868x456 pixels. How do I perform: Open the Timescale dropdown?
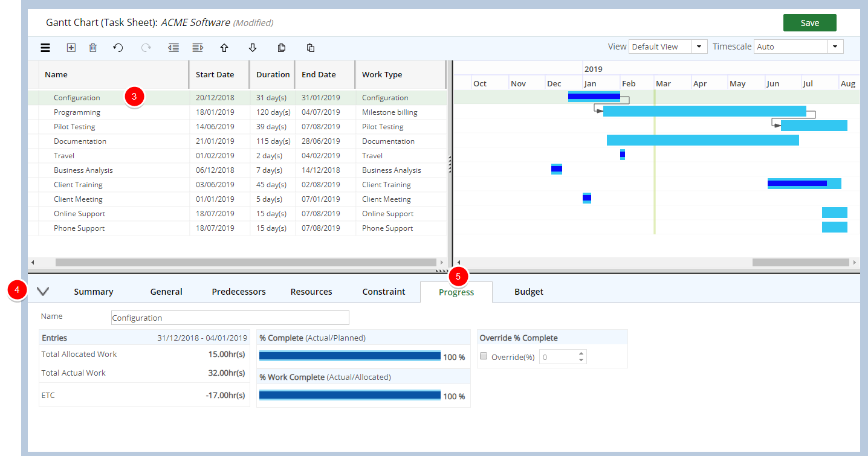[835, 47]
